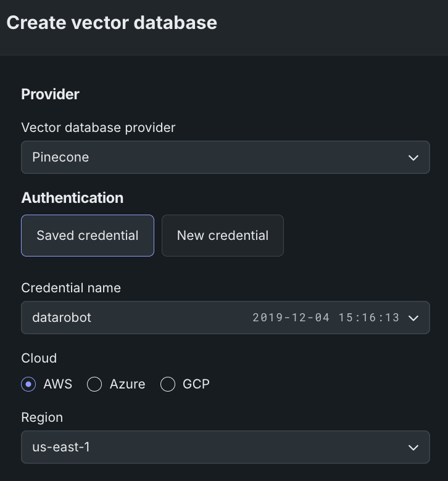The width and height of the screenshot is (448, 481).
Task: Pick the GCP cloud radio button
Action: [168, 384]
